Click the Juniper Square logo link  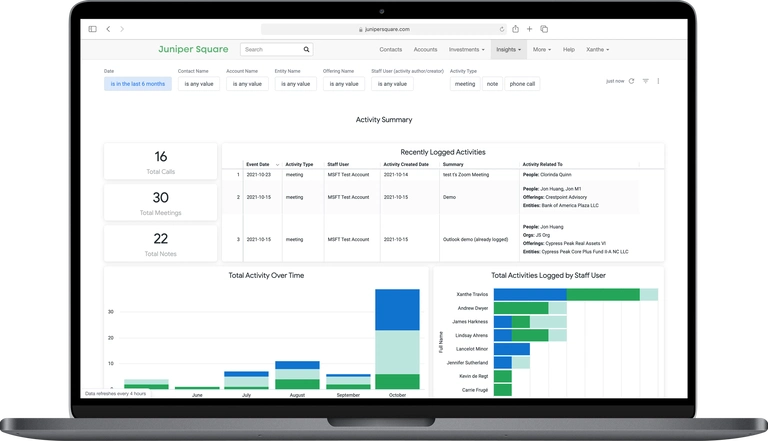[x=193, y=49]
